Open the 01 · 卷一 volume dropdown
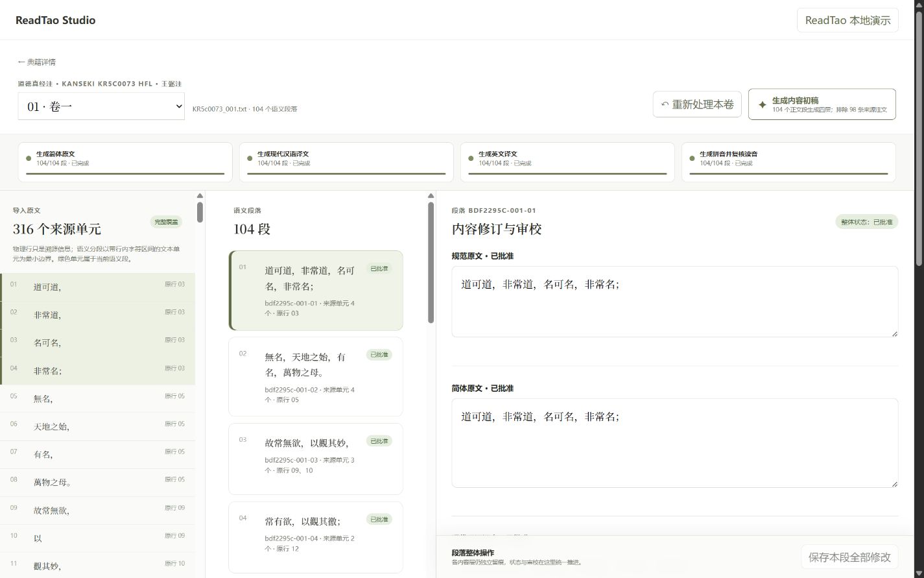This screenshot has height=578, width=924. [101, 106]
